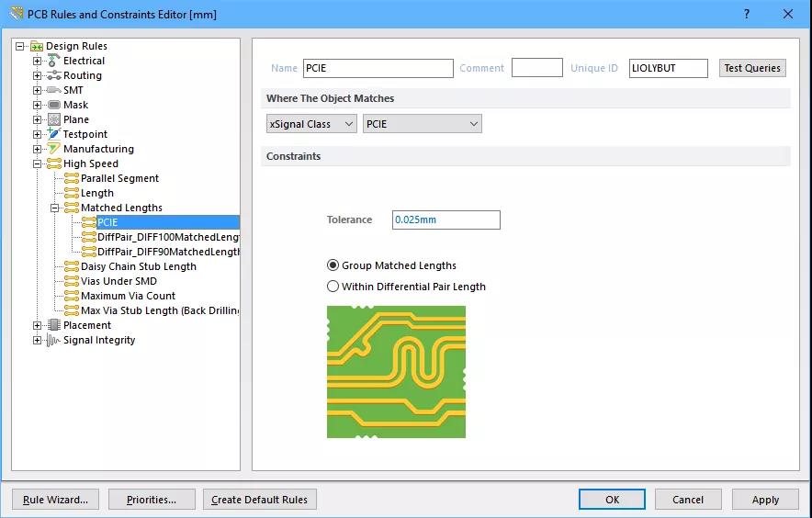Image resolution: width=812 pixels, height=518 pixels.
Task: Click the Length rule icon
Action: coord(72,193)
